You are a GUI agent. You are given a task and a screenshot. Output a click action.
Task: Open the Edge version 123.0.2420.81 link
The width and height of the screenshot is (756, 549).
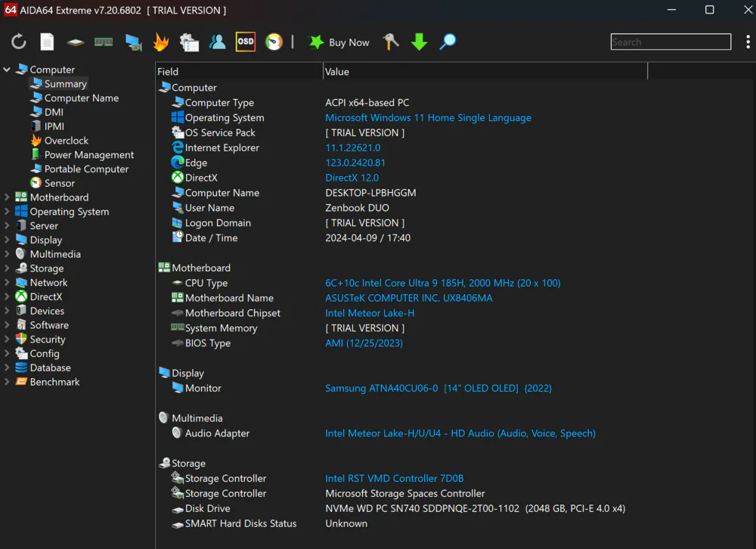pyautogui.click(x=355, y=163)
